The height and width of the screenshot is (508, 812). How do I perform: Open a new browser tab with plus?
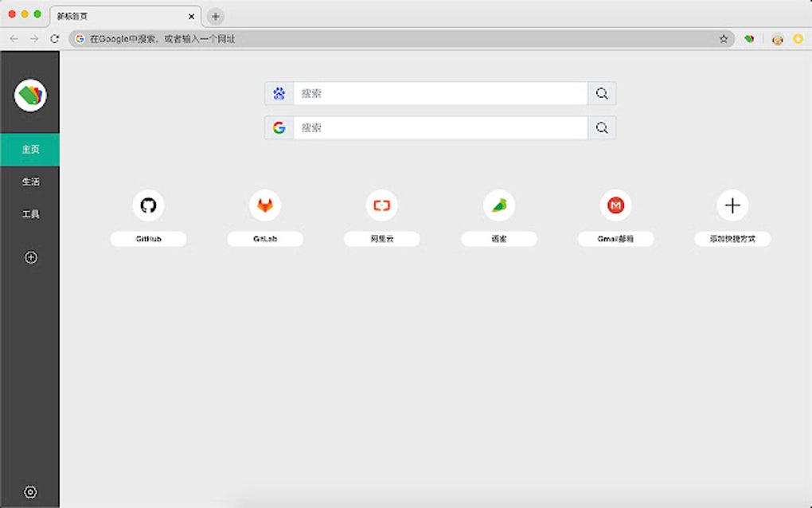coord(216,17)
